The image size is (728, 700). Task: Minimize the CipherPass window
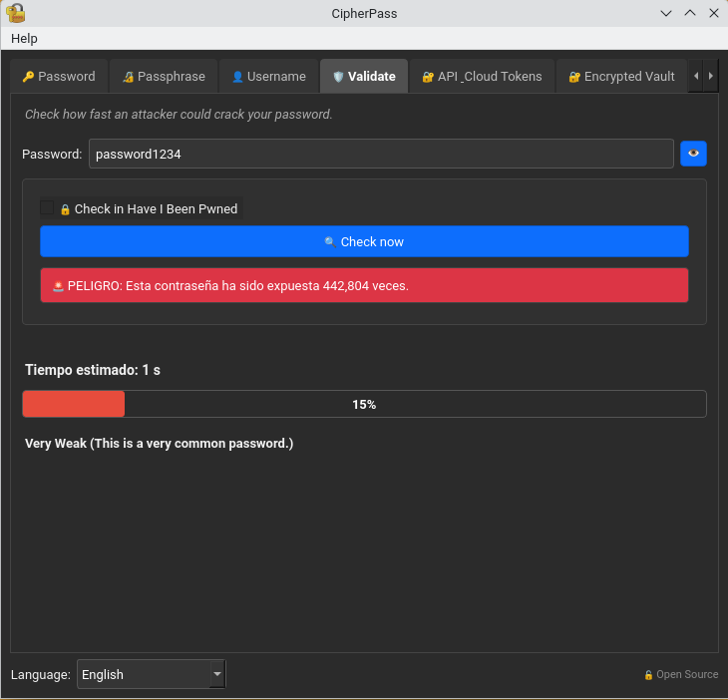coord(666,13)
